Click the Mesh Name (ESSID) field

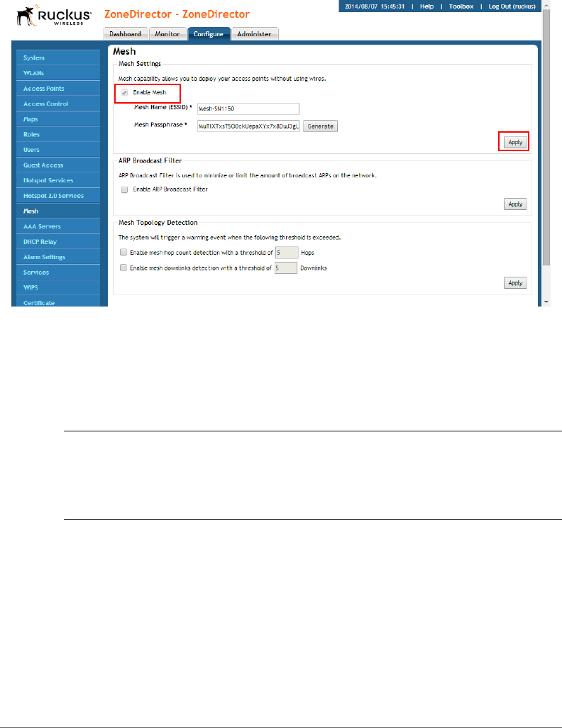point(248,109)
